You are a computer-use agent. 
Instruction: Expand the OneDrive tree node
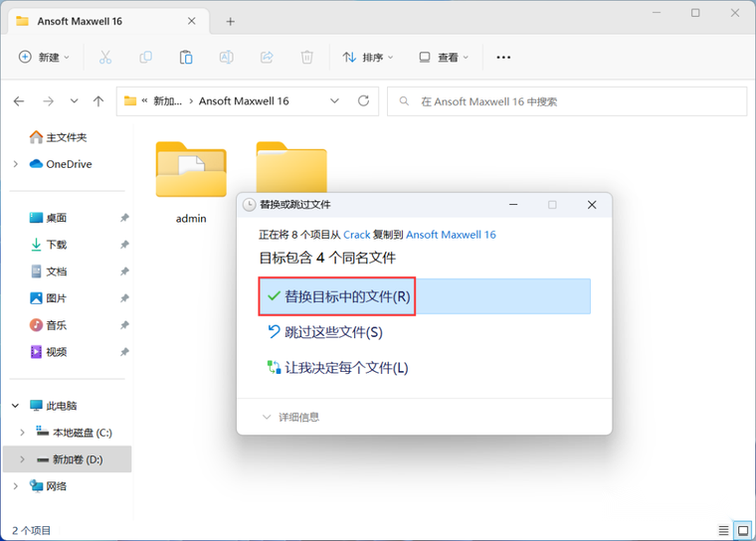16,164
